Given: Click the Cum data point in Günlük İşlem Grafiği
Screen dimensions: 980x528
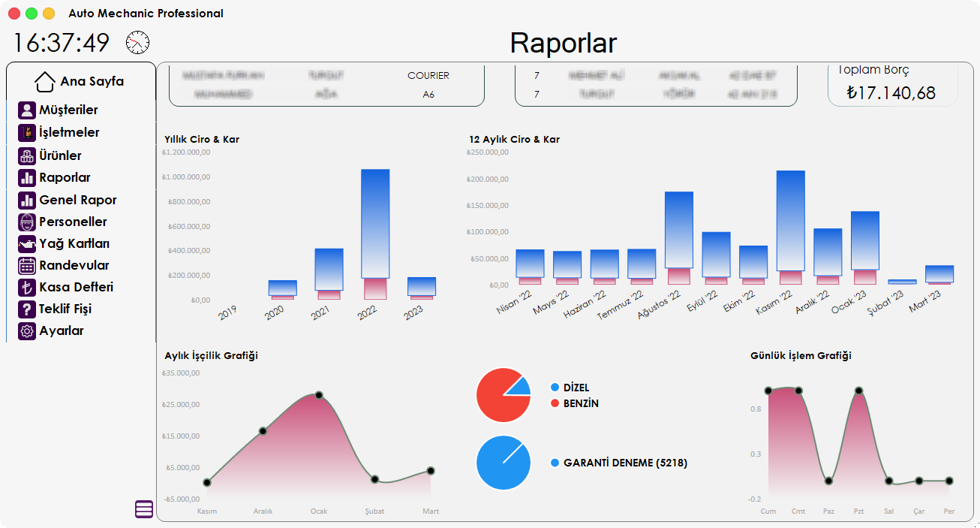Looking at the screenshot, I should 768,391.
